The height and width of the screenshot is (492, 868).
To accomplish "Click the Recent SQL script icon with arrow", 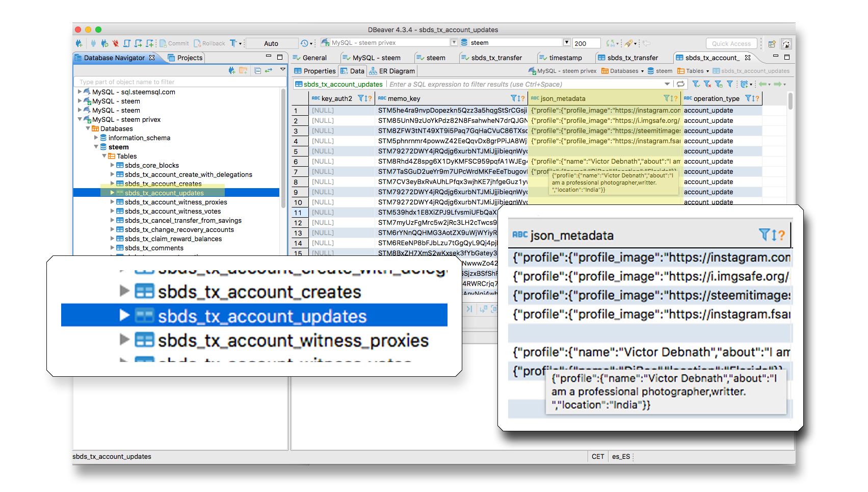I will (138, 43).
